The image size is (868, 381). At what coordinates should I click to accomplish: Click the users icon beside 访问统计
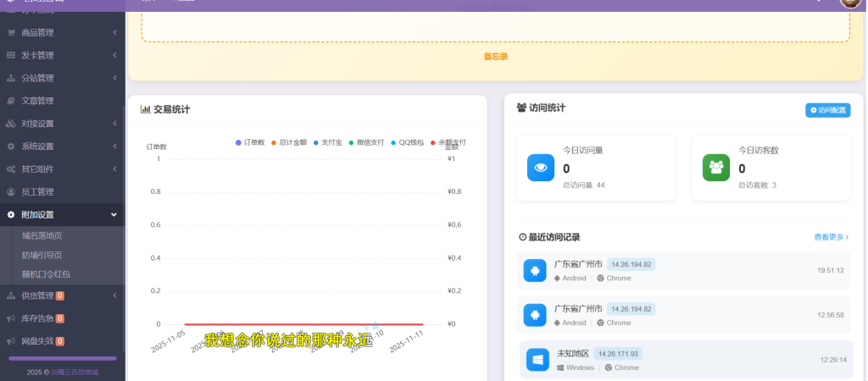pyautogui.click(x=521, y=108)
